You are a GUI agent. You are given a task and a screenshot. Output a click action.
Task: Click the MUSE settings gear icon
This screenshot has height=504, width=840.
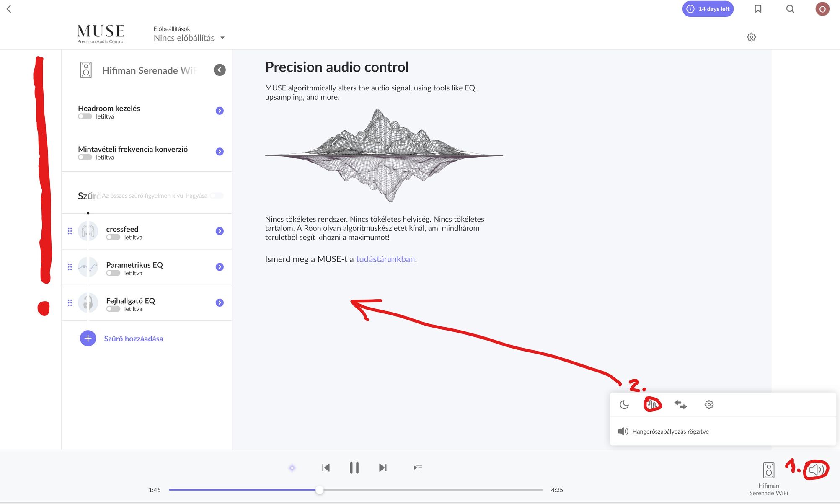click(x=751, y=37)
